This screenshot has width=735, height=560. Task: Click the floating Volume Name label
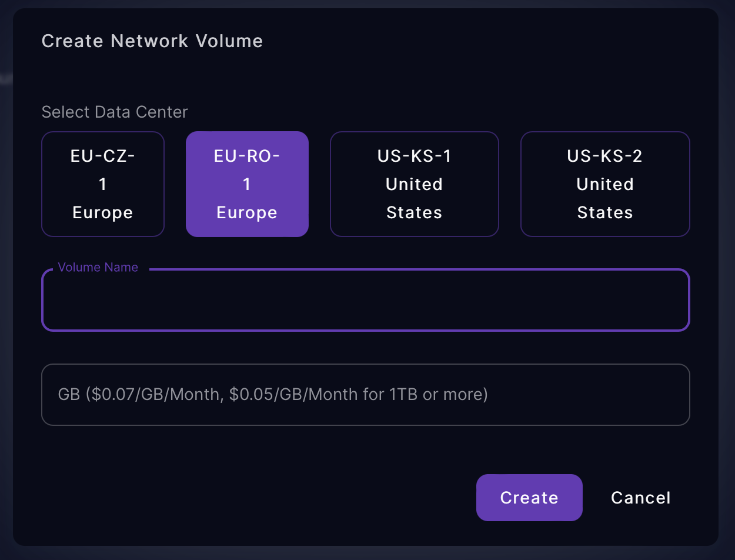(x=98, y=267)
